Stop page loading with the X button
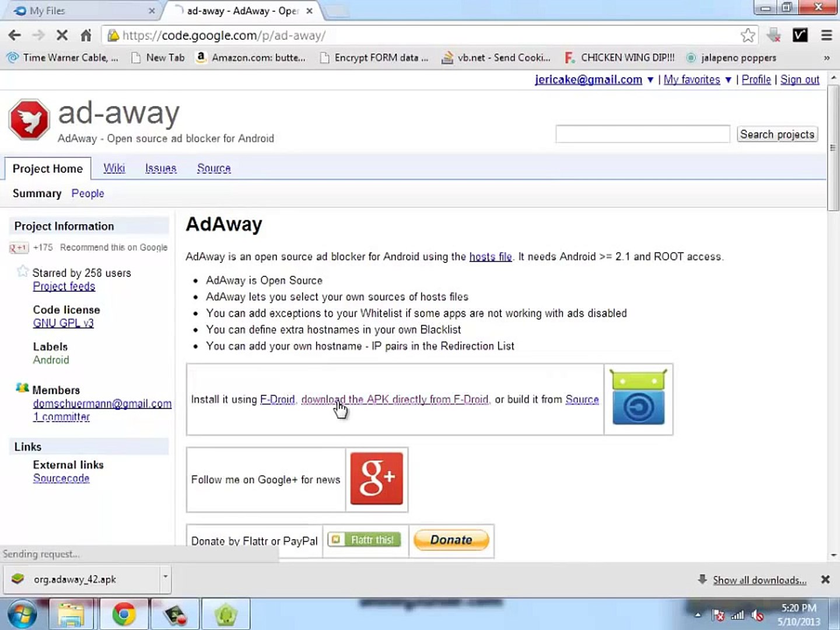The height and width of the screenshot is (630, 840). click(62, 36)
